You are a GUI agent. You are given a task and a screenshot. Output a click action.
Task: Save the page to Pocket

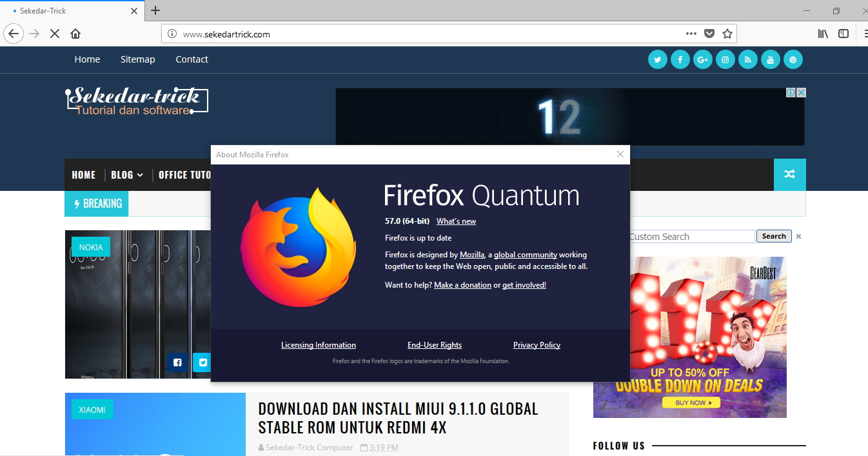[709, 33]
